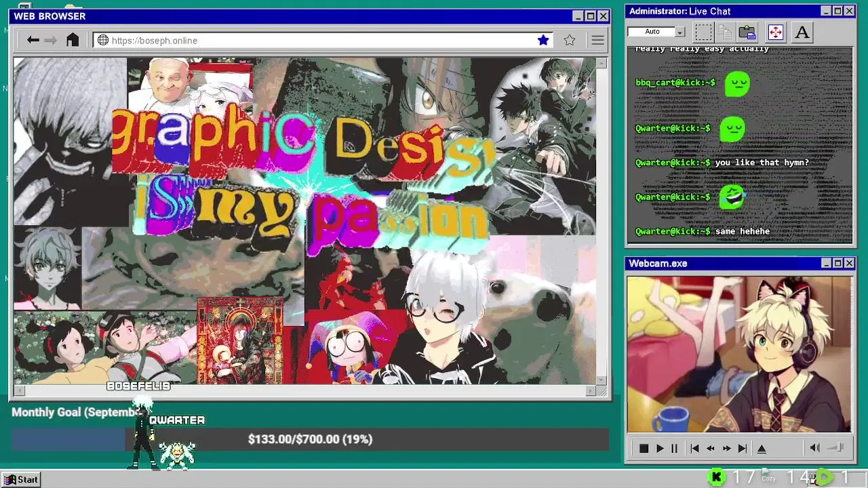Select the marquee selection tool in Live Chat

(x=703, y=32)
